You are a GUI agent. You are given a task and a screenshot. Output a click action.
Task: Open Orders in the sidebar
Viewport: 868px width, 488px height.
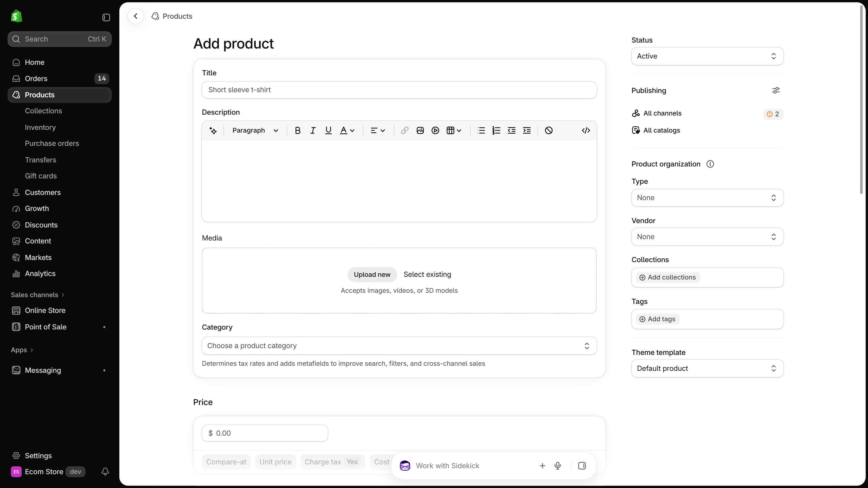(60, 78)
